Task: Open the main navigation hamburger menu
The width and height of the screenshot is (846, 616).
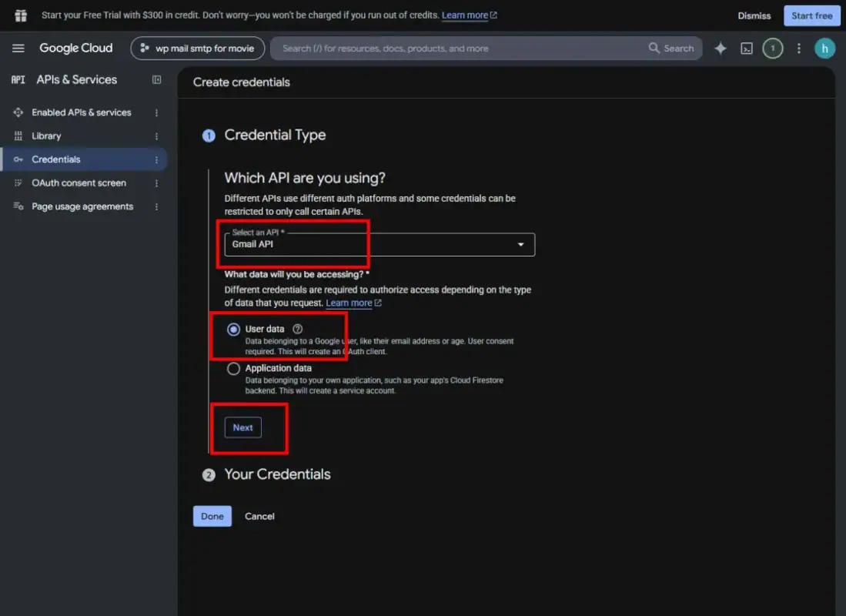Action: [x=18, y=48]
